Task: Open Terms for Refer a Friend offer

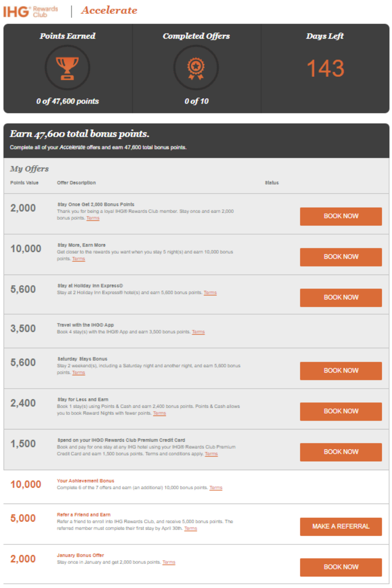Action: coord(191,528)
